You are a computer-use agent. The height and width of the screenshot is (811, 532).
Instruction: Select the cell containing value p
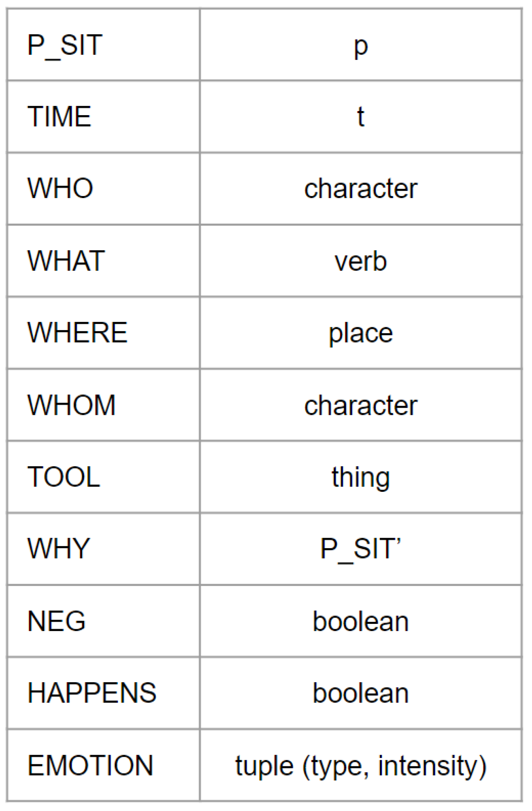click(361, 45)
